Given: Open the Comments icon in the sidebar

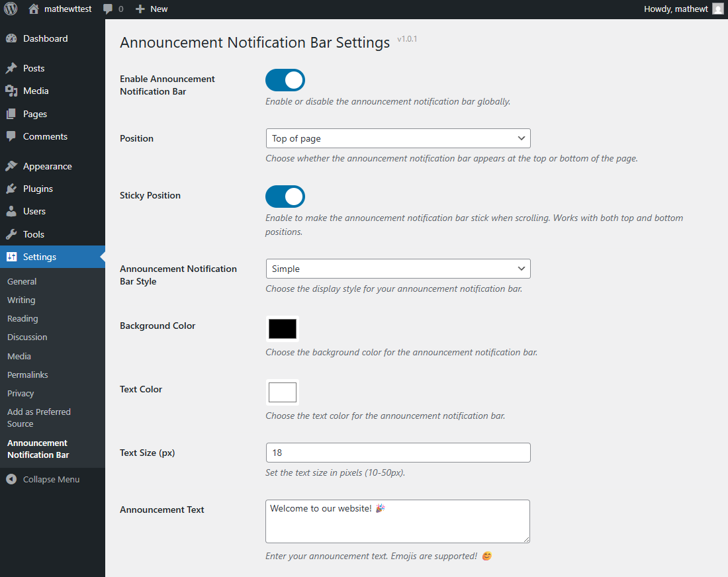Looking at the screenshot, I should coord(12,136).
